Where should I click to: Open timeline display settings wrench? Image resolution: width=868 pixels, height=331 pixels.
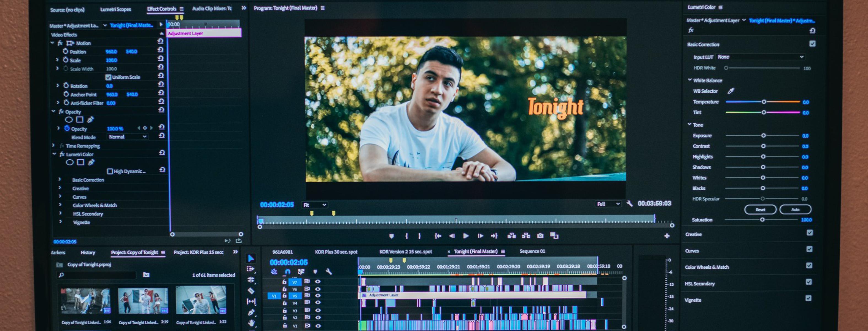(328, 272)
